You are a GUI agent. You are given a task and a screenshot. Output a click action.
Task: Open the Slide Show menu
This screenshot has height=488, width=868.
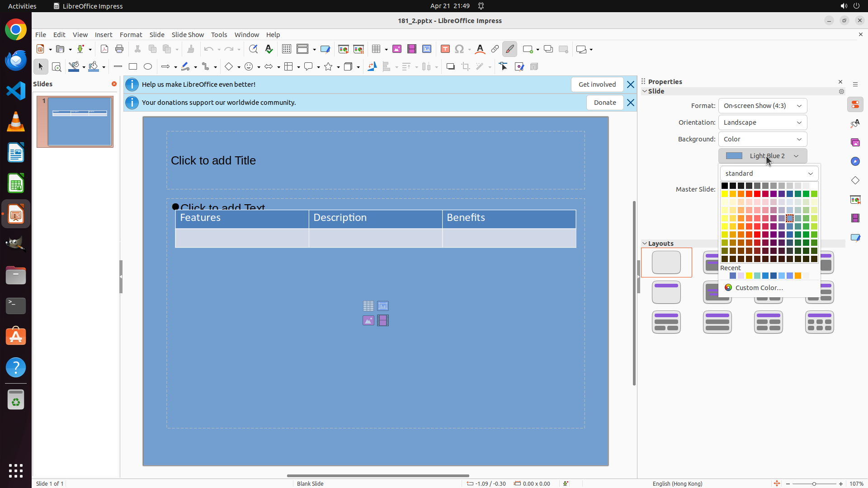(188, 35)
